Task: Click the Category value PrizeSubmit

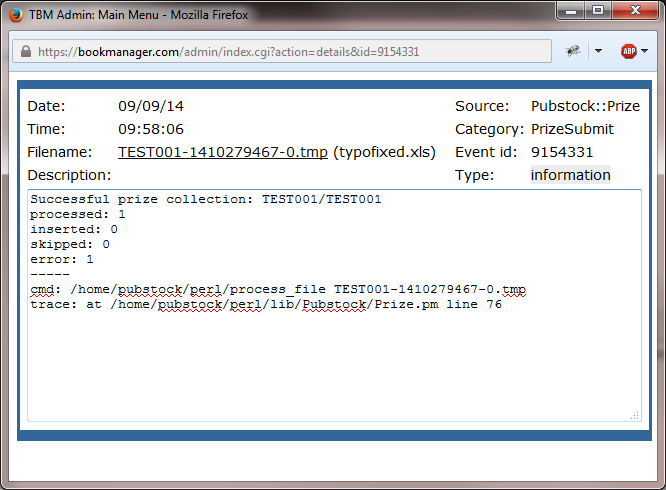Action: (571, 129)
